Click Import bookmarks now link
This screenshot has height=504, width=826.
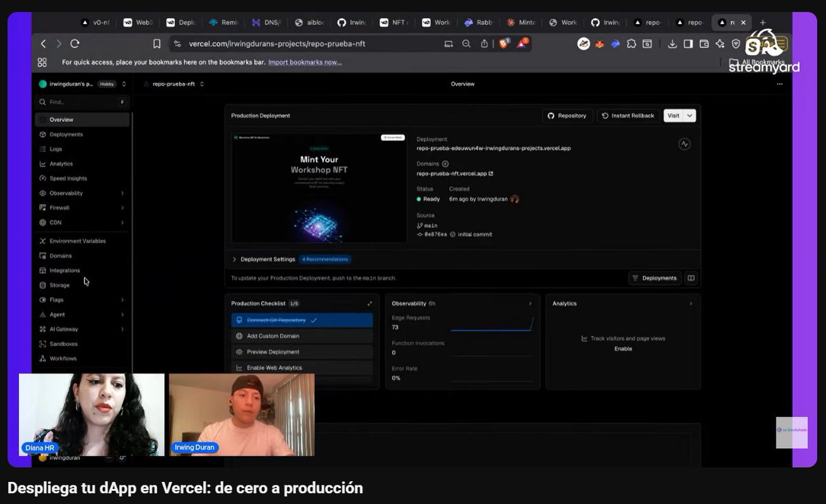click(304, 62)
